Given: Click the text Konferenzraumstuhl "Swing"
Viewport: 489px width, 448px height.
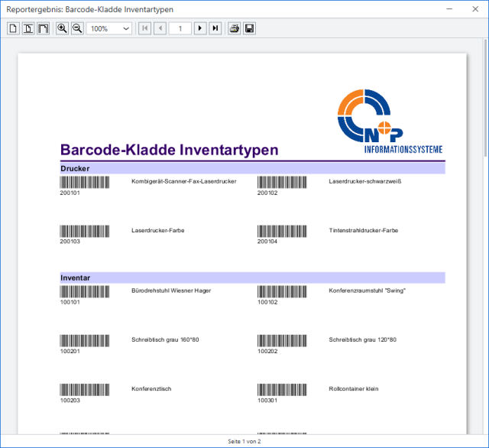Looking at the screenshot, I should click(367, 291).
